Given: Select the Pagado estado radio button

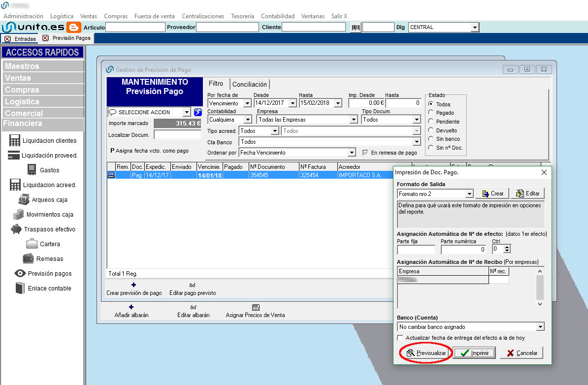Looking at the screenshot, I should 430,112.
